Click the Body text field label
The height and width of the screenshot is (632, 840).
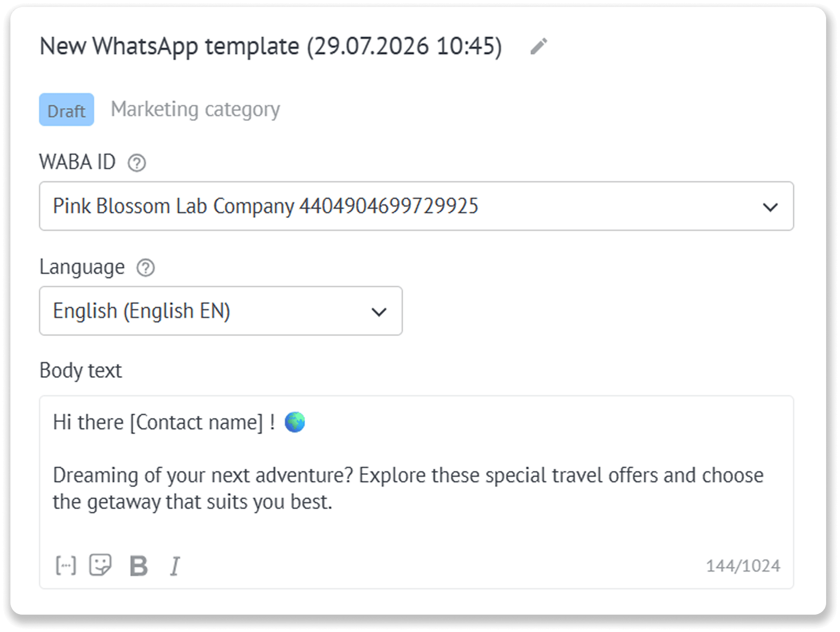[81, 371]
